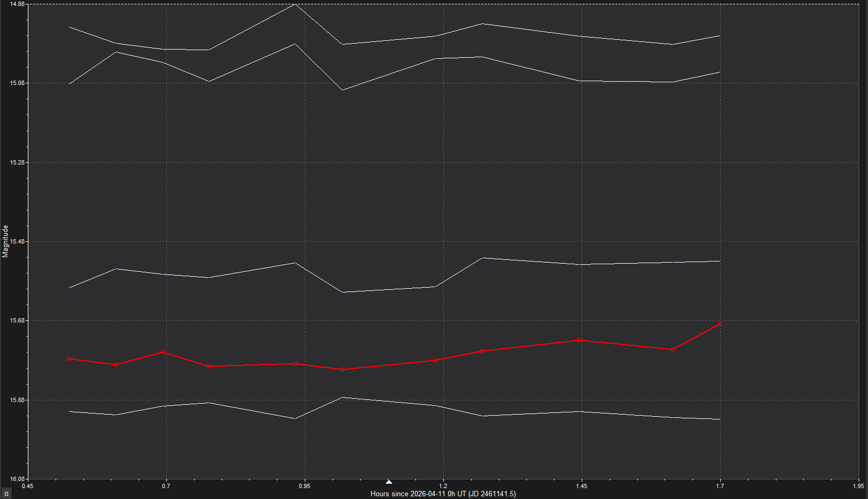Click the 14.88 magnitude tick label
The image size is (868, 499).
(17, 4)
